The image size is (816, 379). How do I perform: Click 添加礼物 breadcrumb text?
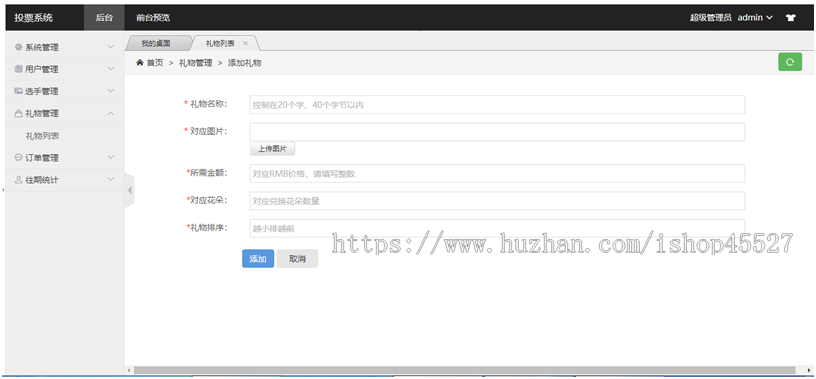245,62
